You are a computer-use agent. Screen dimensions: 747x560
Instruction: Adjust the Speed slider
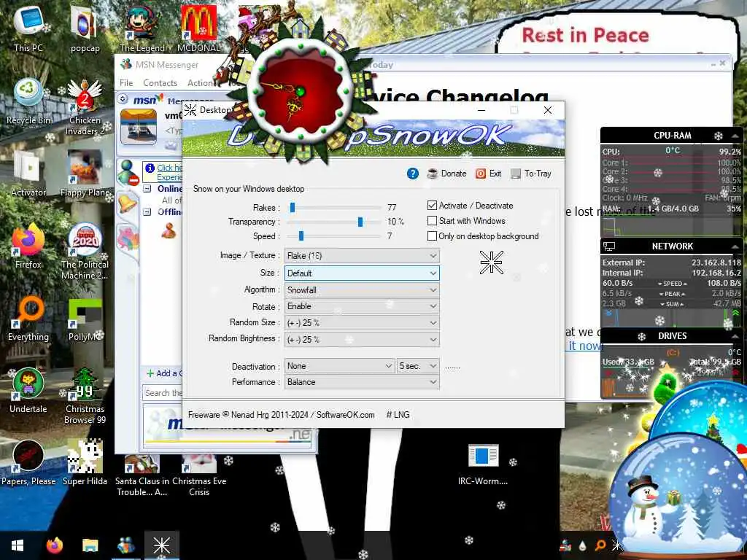[301, 236]
